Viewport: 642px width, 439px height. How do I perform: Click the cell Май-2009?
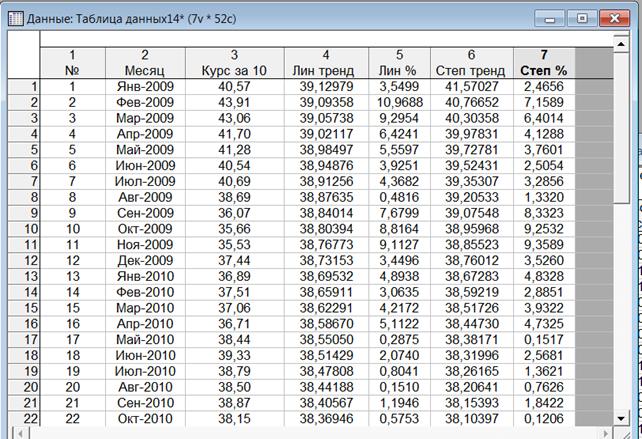click(x=145, y=150)
